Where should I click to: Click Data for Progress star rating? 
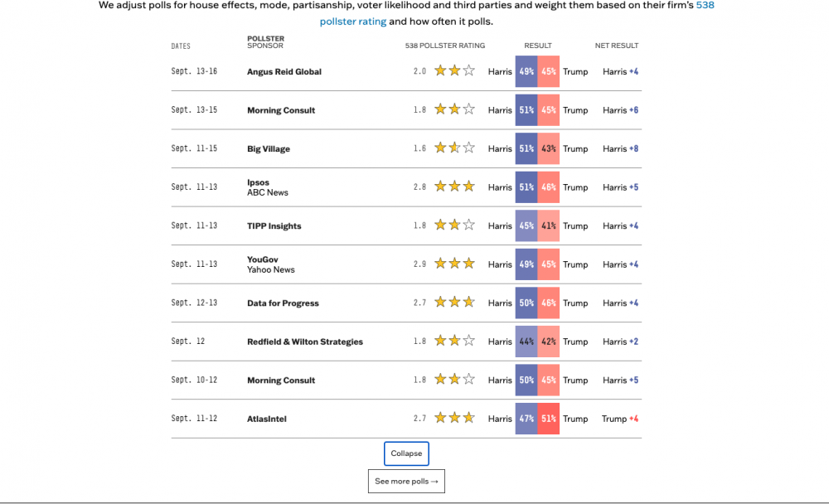click(454, 303)
